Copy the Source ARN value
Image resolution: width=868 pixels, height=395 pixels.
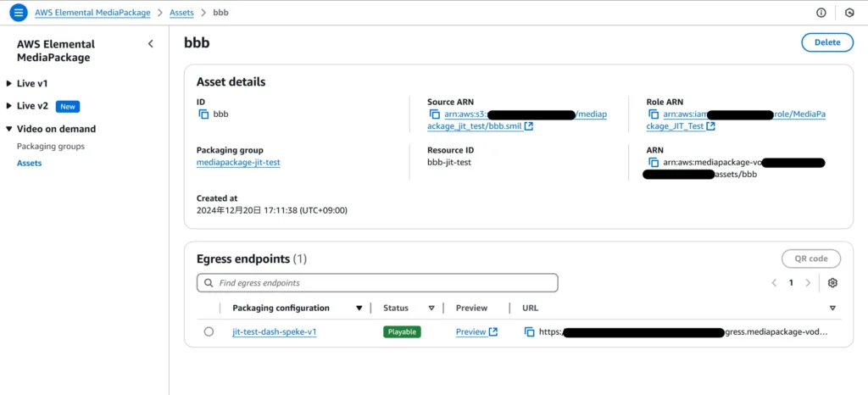pyautogui.click(x=435, y=114)
